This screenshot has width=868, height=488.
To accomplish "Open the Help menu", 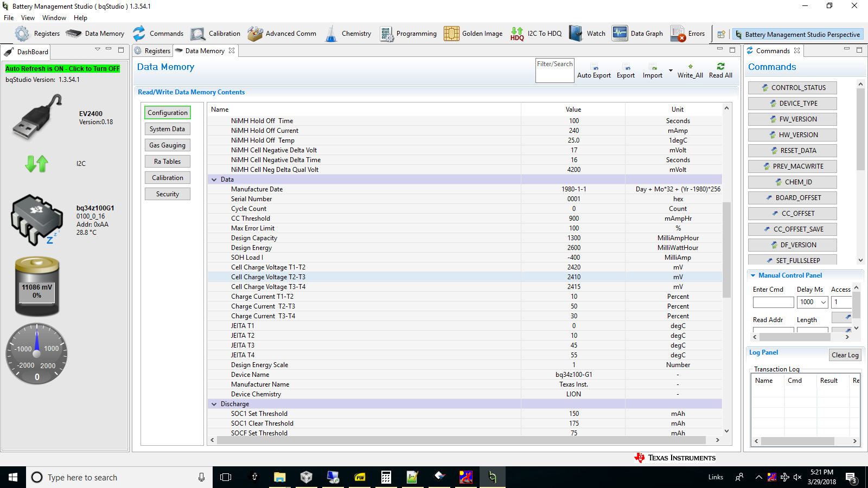I will click(x=80, y=18).
